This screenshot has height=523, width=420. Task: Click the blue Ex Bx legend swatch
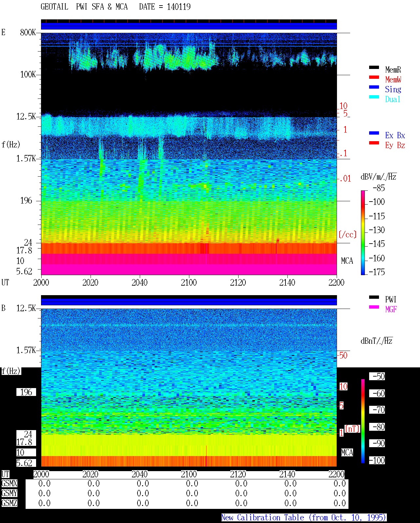tap(374, 133)
